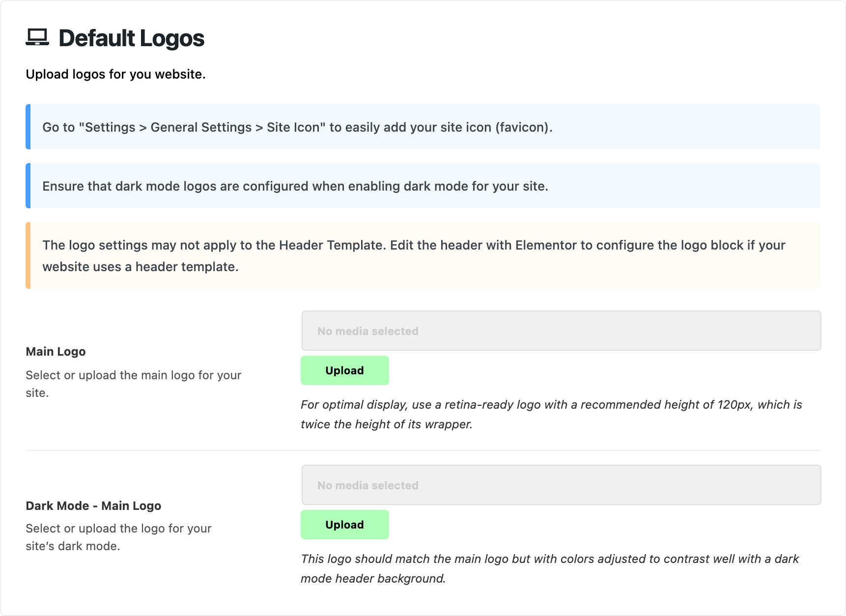Upload an image for the Main Logo
846x616 pixels.
click(344, 370)
